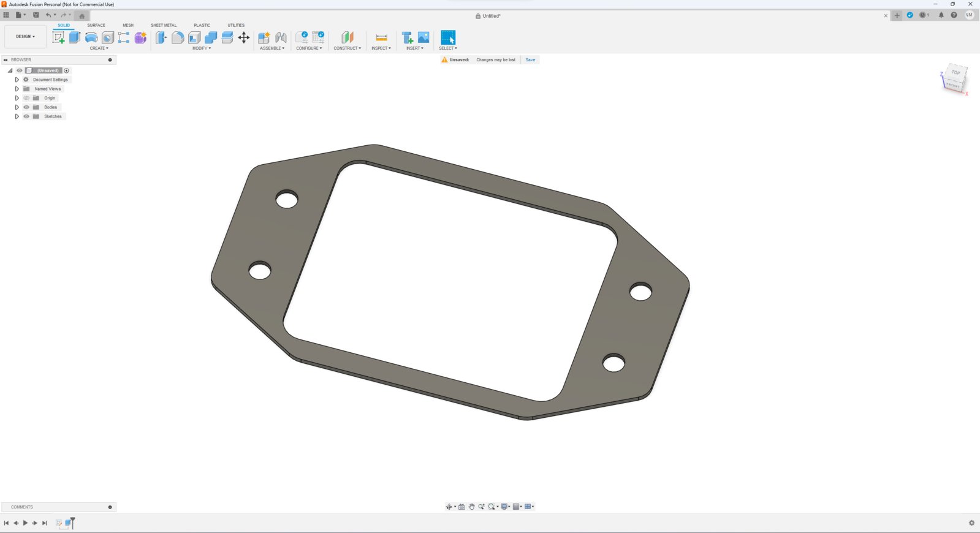Viewport: 980px width, 533px height.
Task: Open the Help question mark menu
Action: click(x=954, y=15)
